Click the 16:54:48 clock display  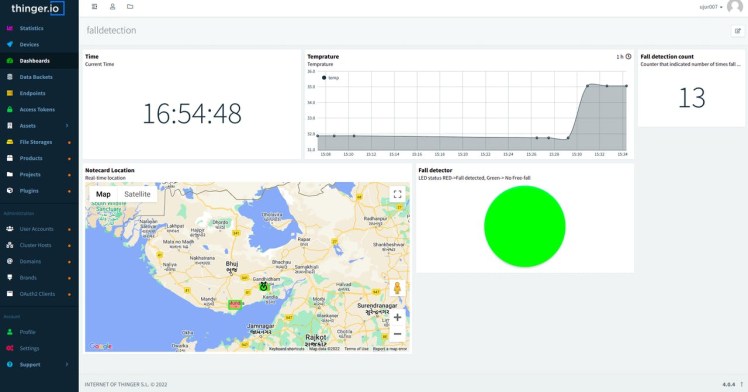point(192,113)
